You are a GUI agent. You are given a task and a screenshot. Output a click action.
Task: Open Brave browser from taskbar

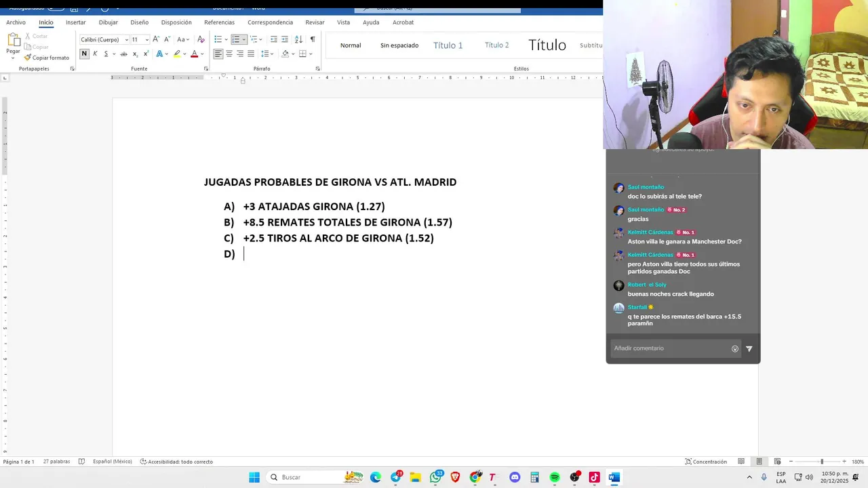click(456, 477)
